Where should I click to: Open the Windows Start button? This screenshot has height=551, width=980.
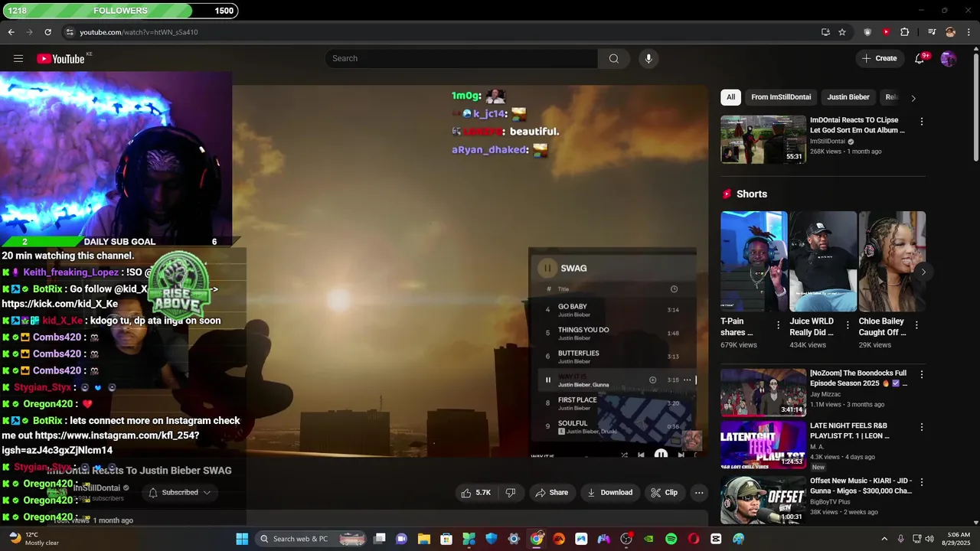pos(242,539)
